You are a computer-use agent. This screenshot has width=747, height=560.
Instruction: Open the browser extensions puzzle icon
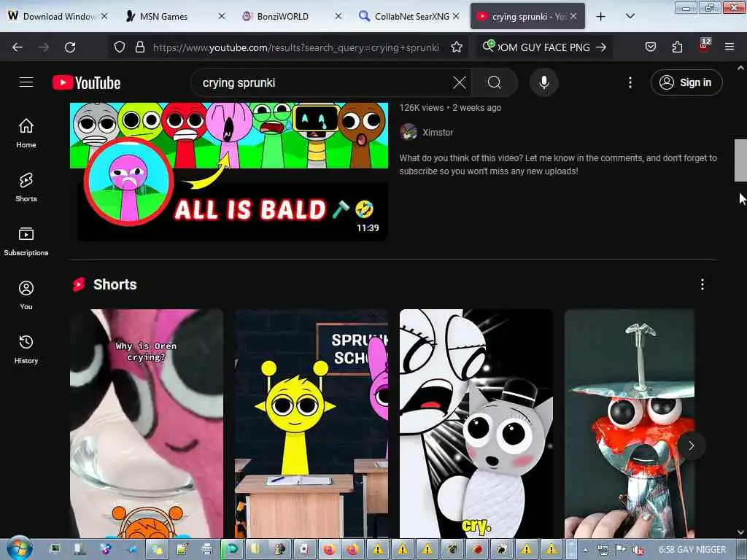tap(677, 47)
